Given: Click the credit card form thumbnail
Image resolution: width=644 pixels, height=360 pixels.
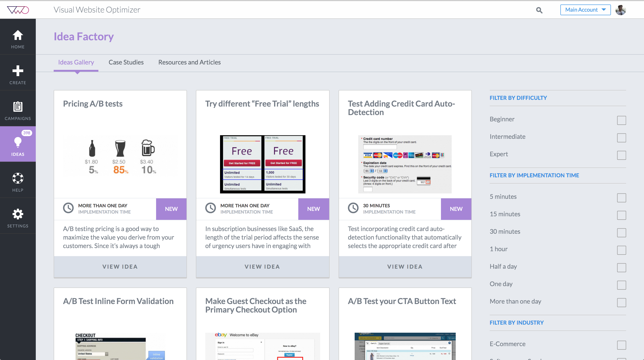Looking at the screenshot, I should point(405,164).
